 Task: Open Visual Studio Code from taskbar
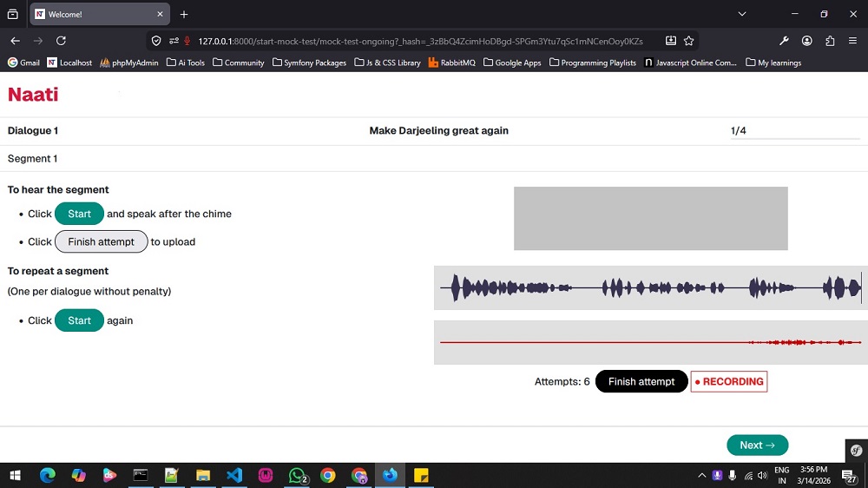[234, 475]
